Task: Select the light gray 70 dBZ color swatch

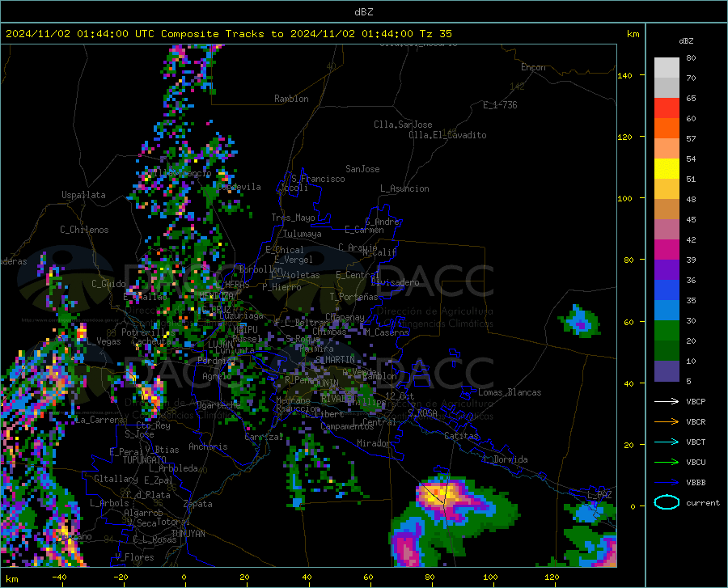Action: (667, 68)
